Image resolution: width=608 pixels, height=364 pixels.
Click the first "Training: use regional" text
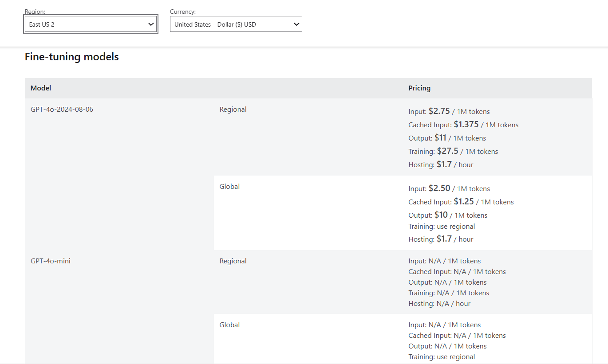click(x=442, y=227)
